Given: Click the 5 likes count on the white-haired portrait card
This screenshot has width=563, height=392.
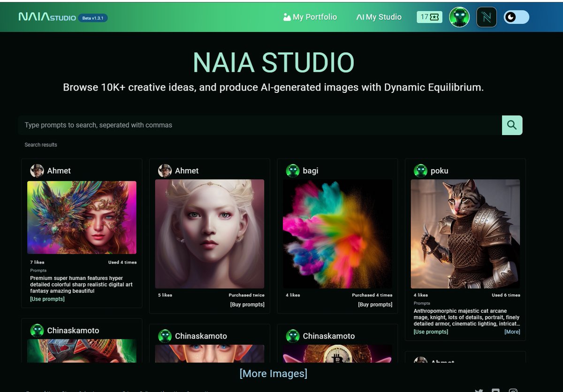Looking at the screenshot, I should [165, 295].
